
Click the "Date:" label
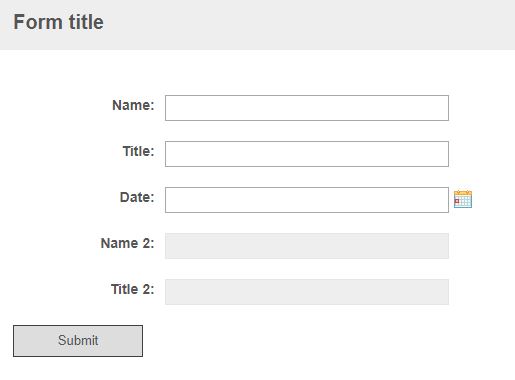pyautogui.click(x=137, y=197)
